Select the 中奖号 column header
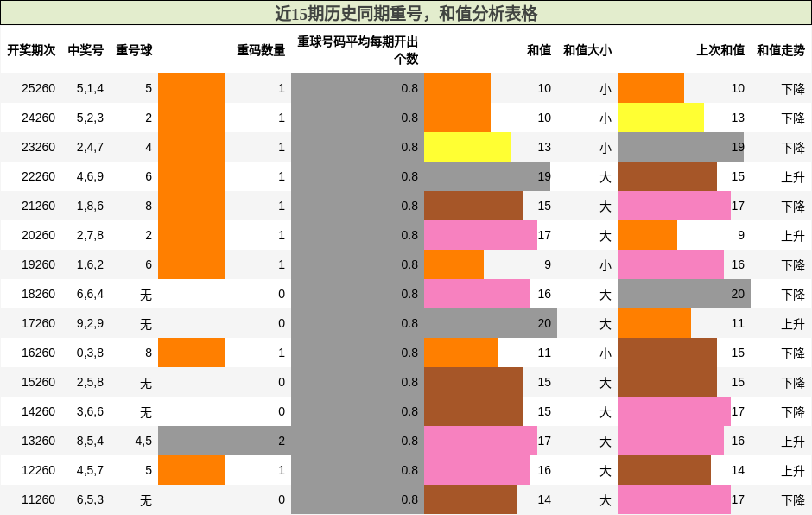Screen dimensions: 812x515 point(86,50)
